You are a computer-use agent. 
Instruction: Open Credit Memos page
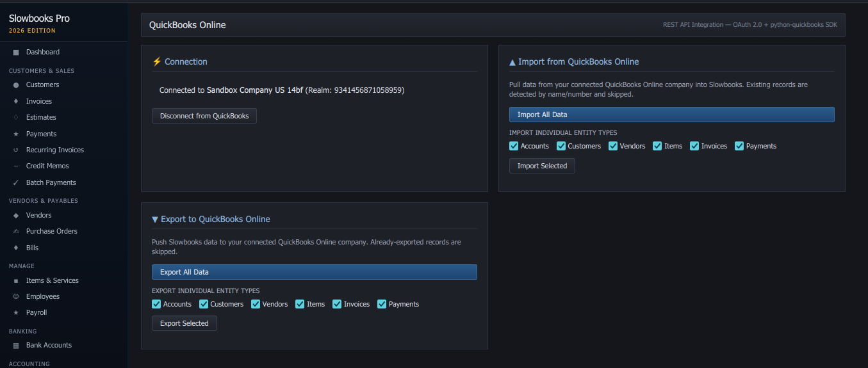(x=47, y=166)
